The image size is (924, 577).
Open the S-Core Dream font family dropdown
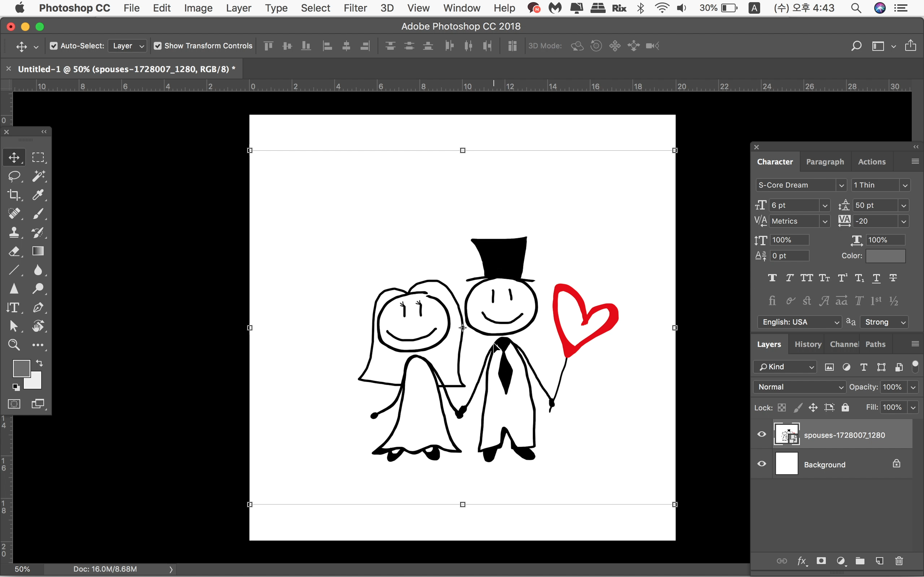[841, 185]
